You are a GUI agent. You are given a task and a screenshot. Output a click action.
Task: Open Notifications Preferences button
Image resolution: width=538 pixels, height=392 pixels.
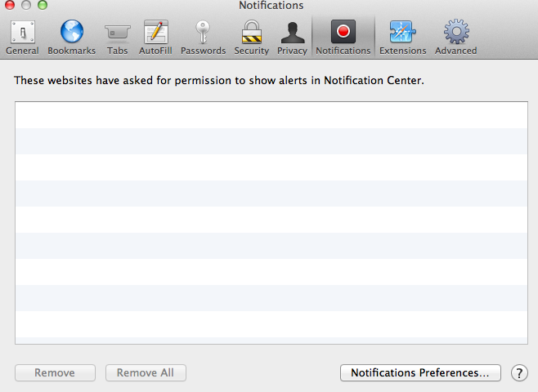[420, 372]
